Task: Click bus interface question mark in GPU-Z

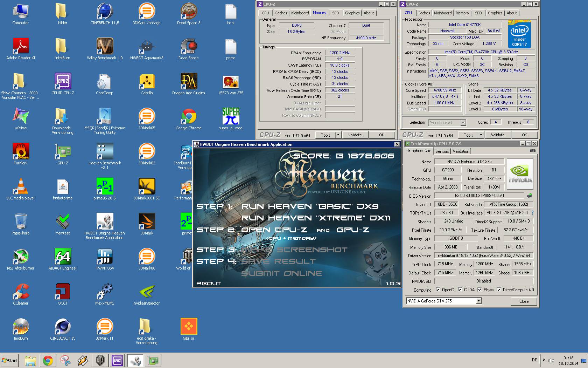Action: [x=532, y=213]
